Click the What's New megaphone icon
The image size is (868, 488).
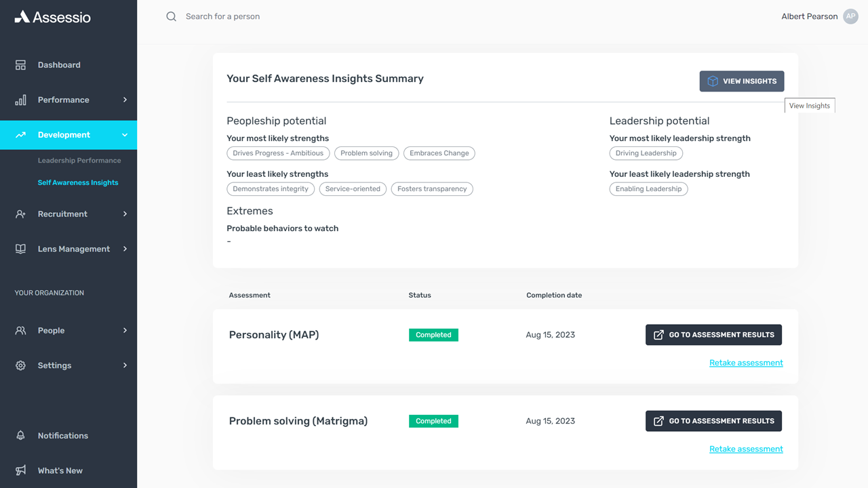point(20,470)
